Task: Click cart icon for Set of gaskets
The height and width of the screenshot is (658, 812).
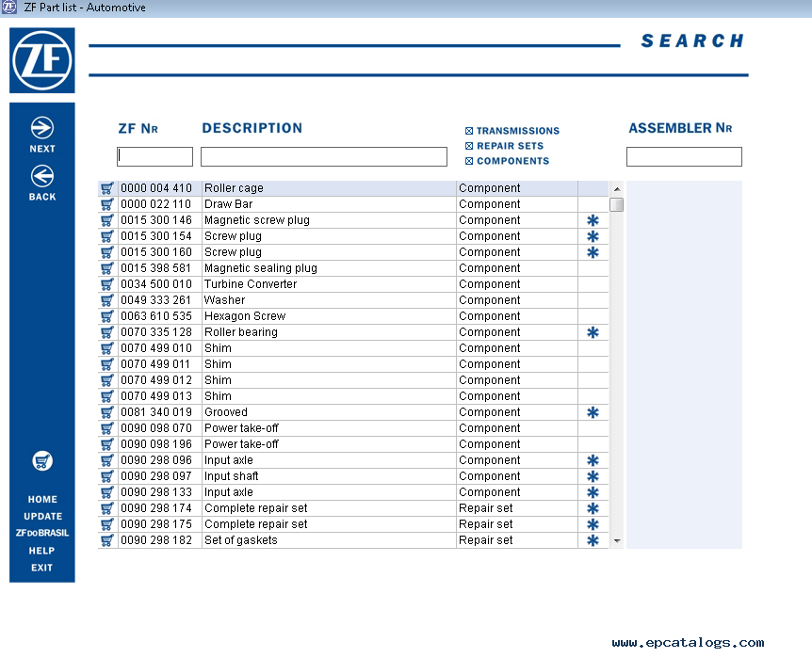Action: pyautogui.click(x=107, y=540)
